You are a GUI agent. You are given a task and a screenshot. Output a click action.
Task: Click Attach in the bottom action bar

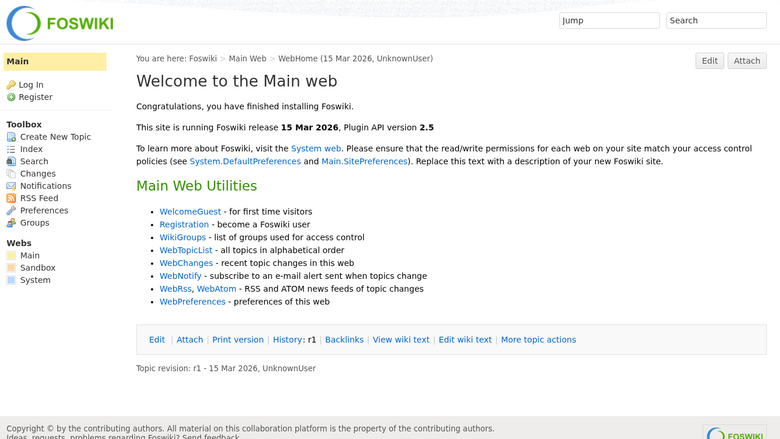click(190, 340)
